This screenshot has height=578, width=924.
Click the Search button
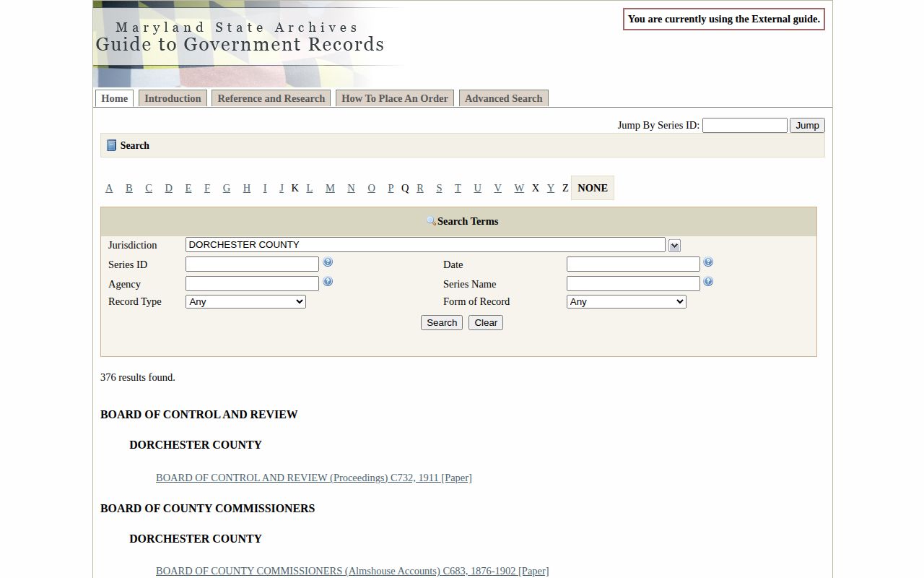point(442,323)
